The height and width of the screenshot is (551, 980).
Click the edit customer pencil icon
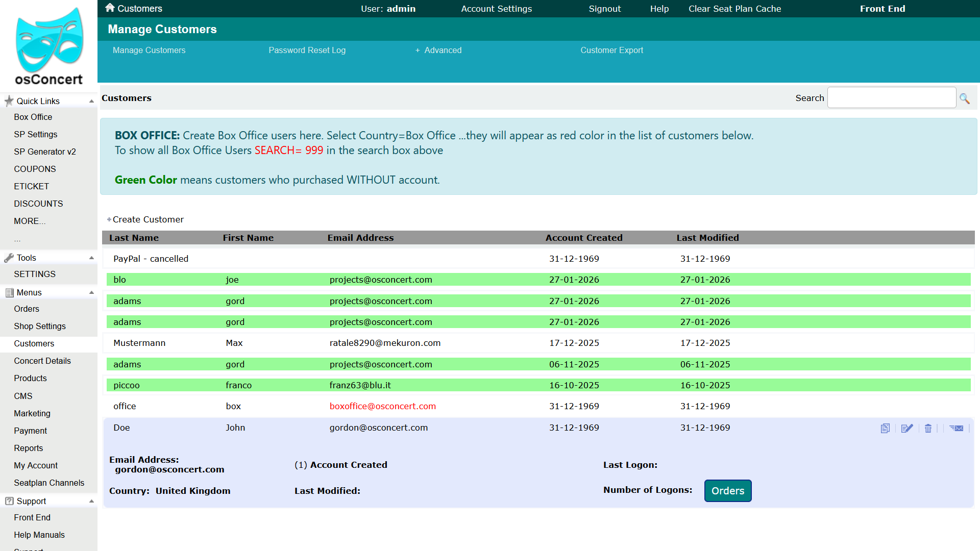pos(906,428)
